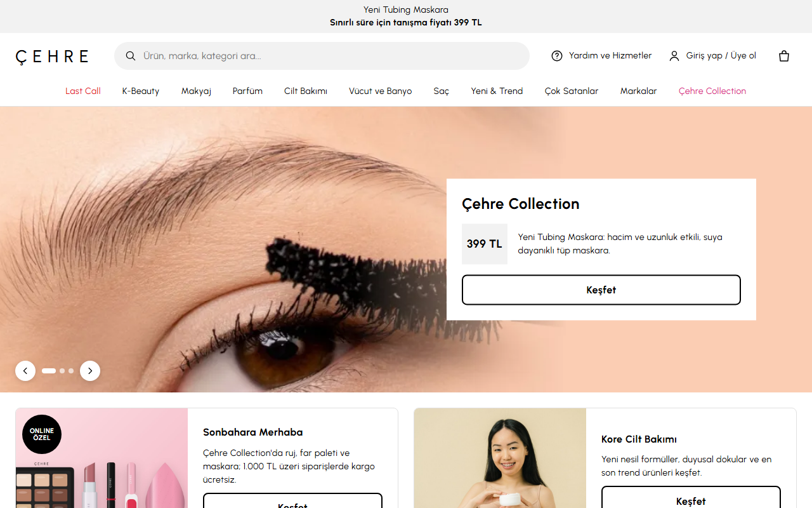Screen dimensions: 812x508
Task: Click the Çehre Collection banner heading
Action: [521, 204]
